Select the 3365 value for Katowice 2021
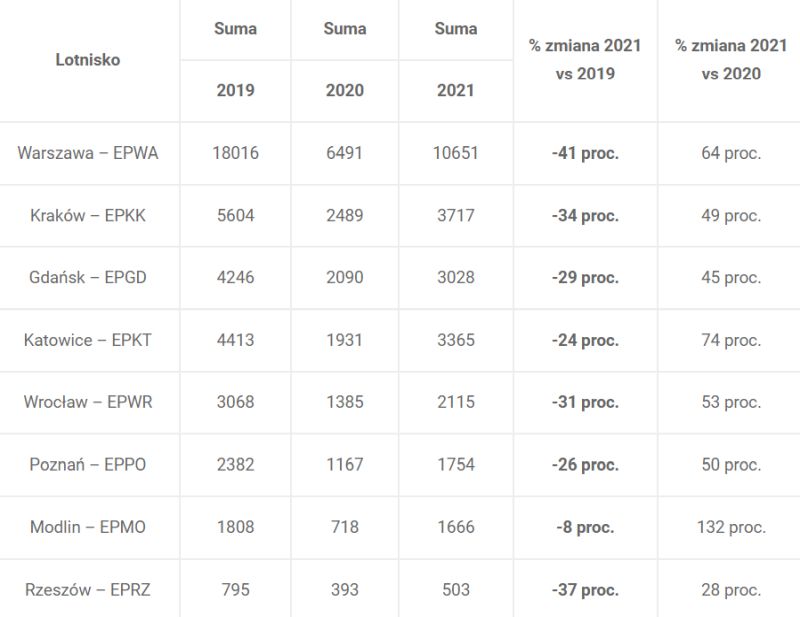Screen dimensions: 800x617 (x=456, y=340)
